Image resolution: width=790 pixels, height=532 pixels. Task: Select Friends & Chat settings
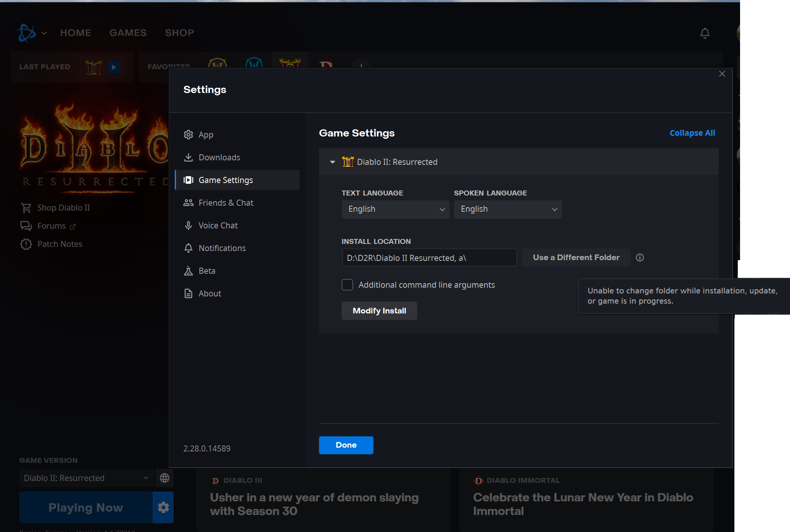(225, 203)
